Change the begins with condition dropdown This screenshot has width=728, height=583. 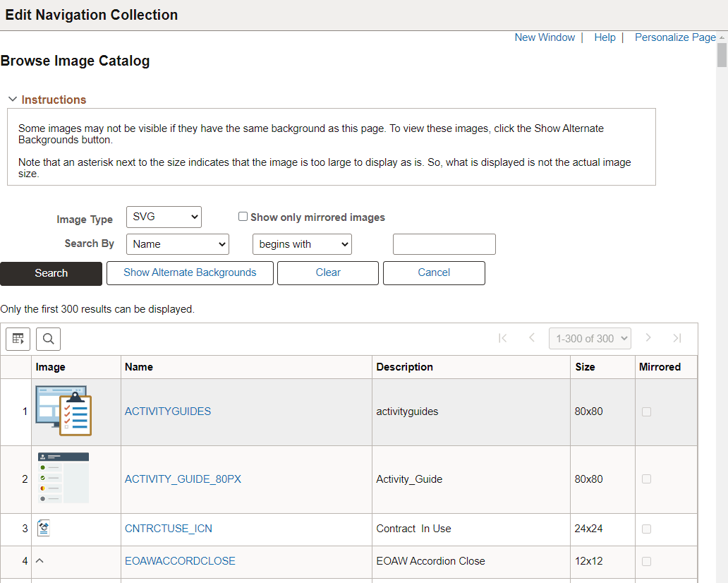pos(302,244)
